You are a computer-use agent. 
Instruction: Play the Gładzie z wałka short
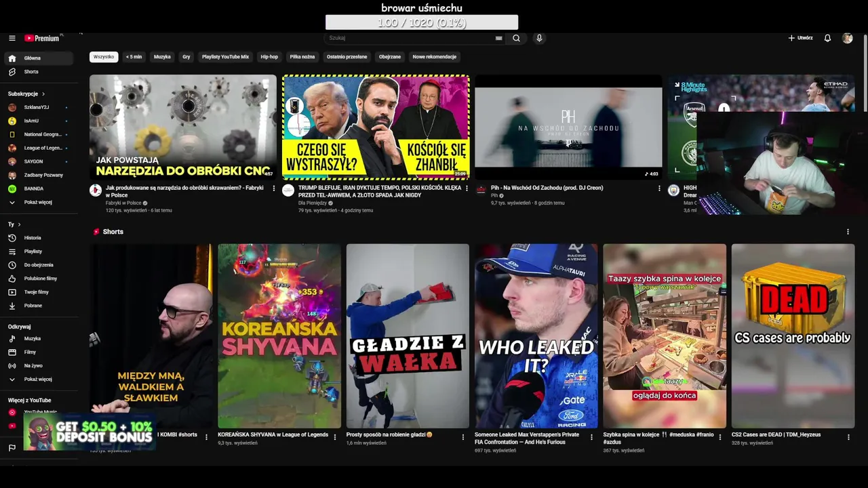point(408,336)
